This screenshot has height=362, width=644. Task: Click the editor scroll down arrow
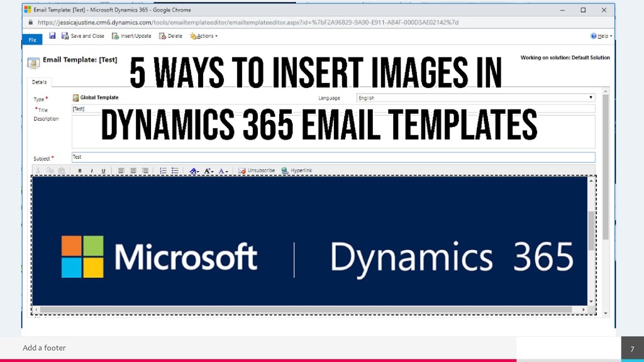(591, 302)
